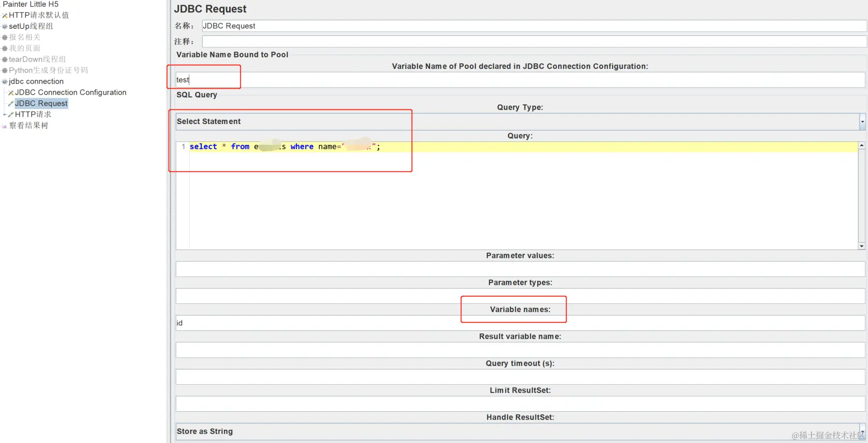Image resolution: width=868 pixels, height=443 pixels.
Task: Click the pipette icon of JDBC Request
Action: (11, 104)
